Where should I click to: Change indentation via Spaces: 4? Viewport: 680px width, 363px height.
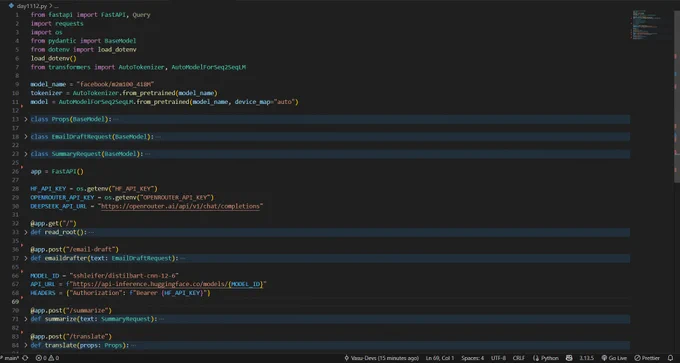point(473,358)
